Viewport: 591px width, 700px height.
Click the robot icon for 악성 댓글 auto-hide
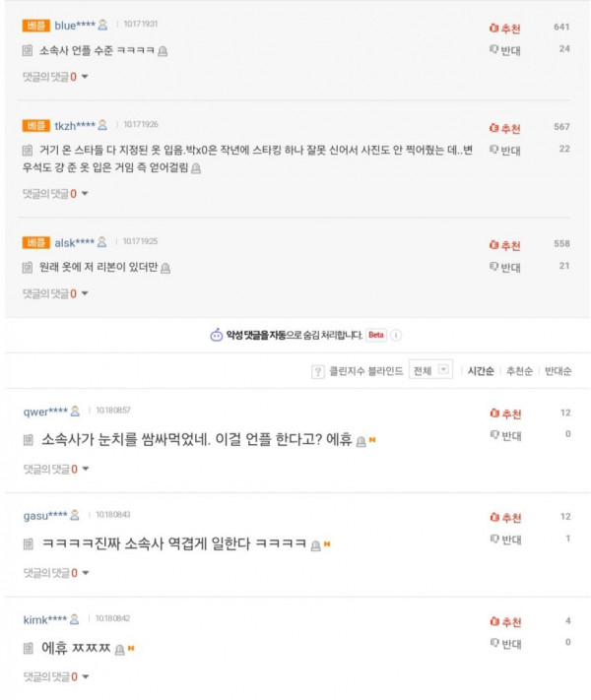tap(217, 335)
